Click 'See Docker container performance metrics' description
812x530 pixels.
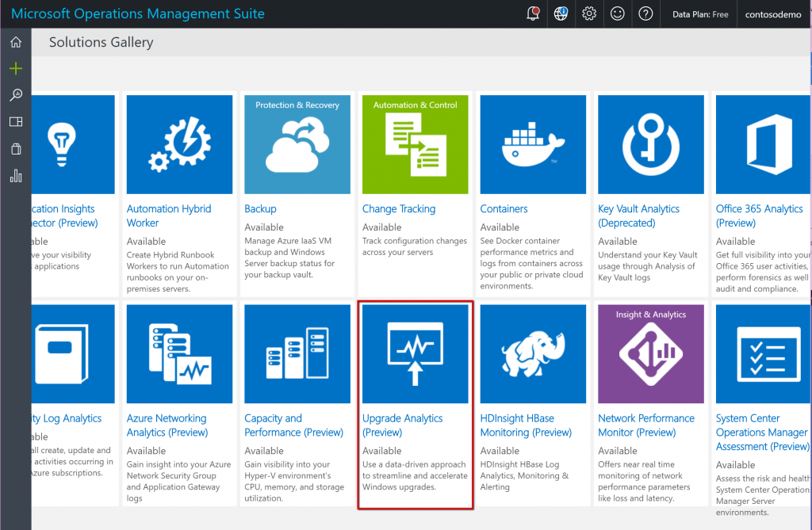(x=532, y=264)
